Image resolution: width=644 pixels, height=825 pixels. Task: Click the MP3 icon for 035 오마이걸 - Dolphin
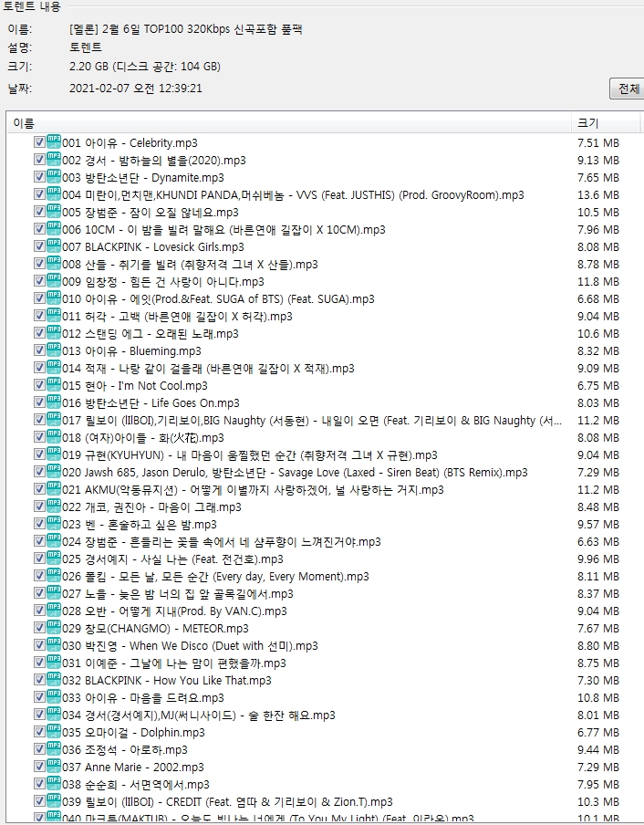tap(54, 732)
